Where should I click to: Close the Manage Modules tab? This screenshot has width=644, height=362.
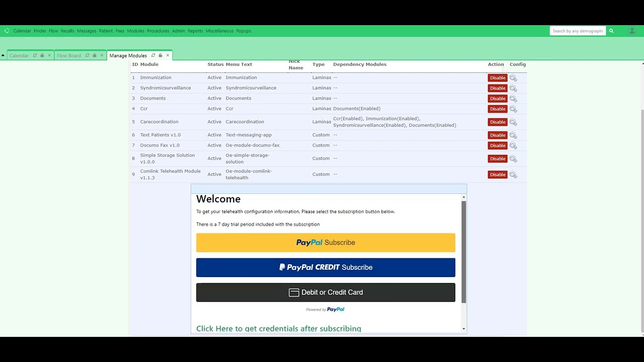pyautogui.click(x=168, y=55)
